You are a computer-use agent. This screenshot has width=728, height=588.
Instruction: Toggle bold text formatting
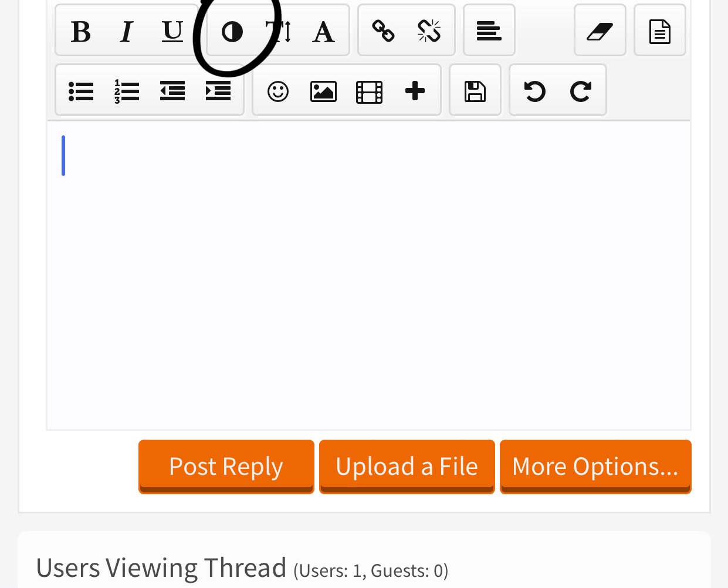click(81, 32)
